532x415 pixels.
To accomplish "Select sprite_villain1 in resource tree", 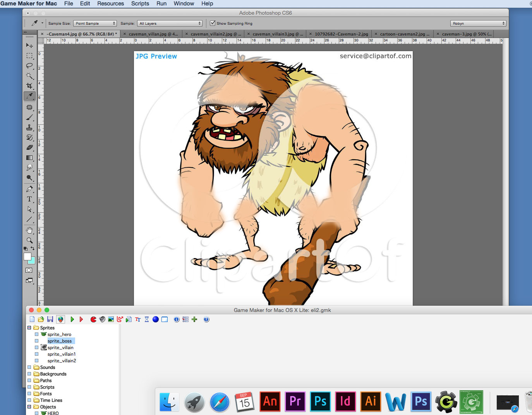I will point(61,354).
